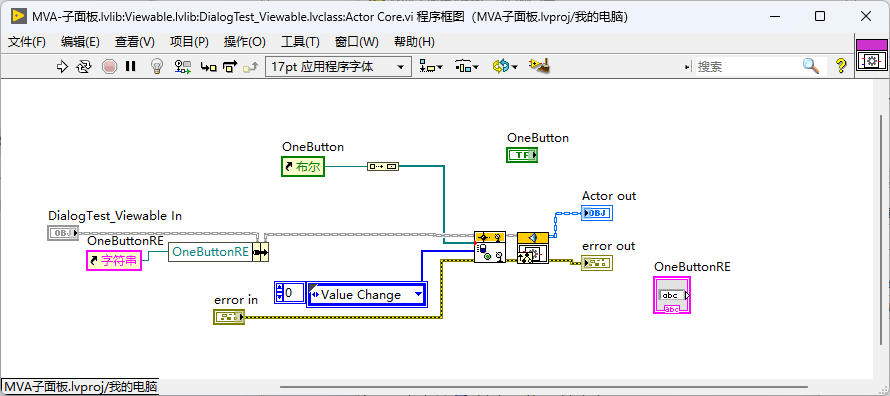Open the 17pt font dropdown
The height and width of the screenshot is (396, 890).
pos(338,67)
